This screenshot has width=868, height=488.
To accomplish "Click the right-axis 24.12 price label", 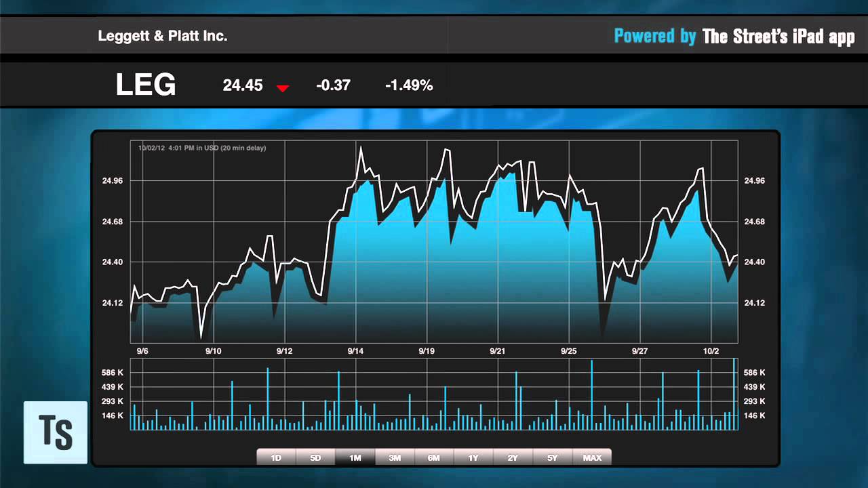I will click(755, 303).
